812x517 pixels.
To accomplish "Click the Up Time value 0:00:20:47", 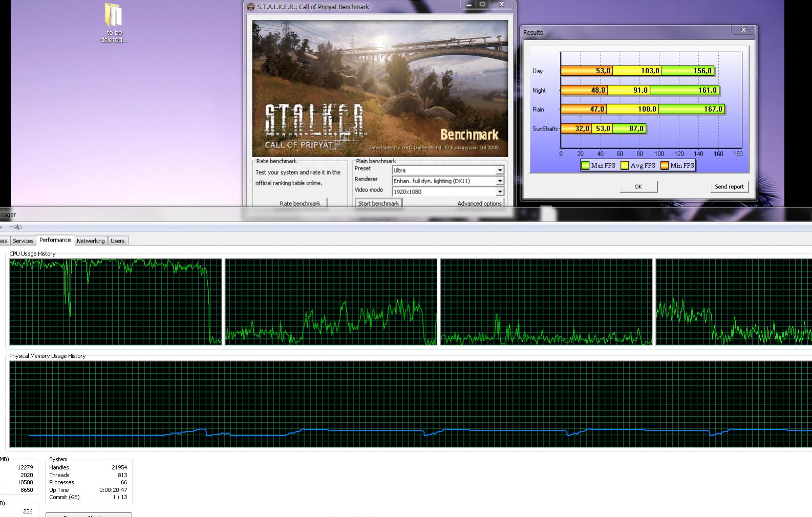I will tap(113, 490).
